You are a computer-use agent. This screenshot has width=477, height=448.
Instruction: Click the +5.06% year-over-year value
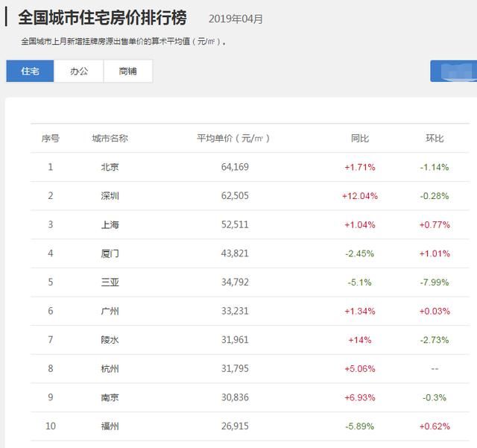360,368
